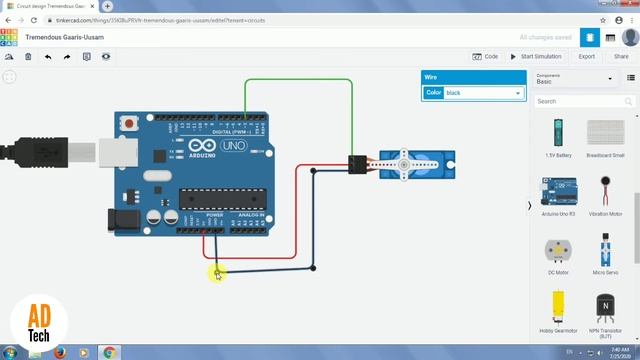Switch to component list view icon
The image size is (640, 360).
(x=610, y=38)
